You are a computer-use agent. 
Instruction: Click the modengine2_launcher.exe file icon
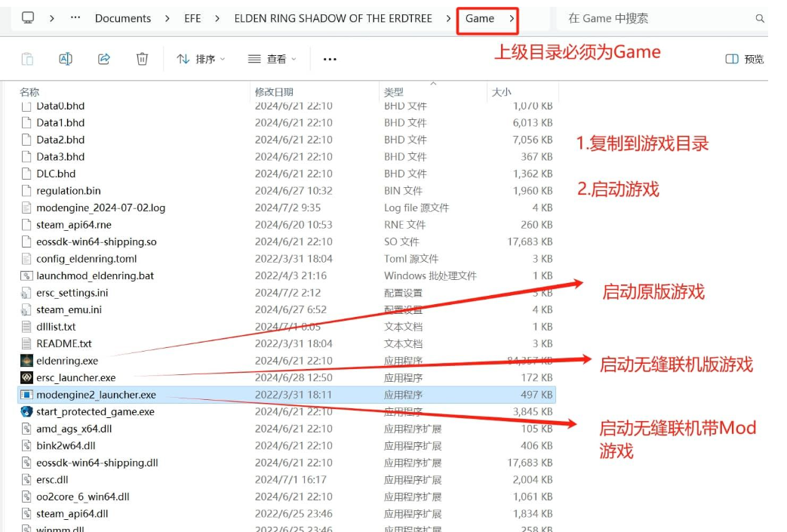point(26,395)
